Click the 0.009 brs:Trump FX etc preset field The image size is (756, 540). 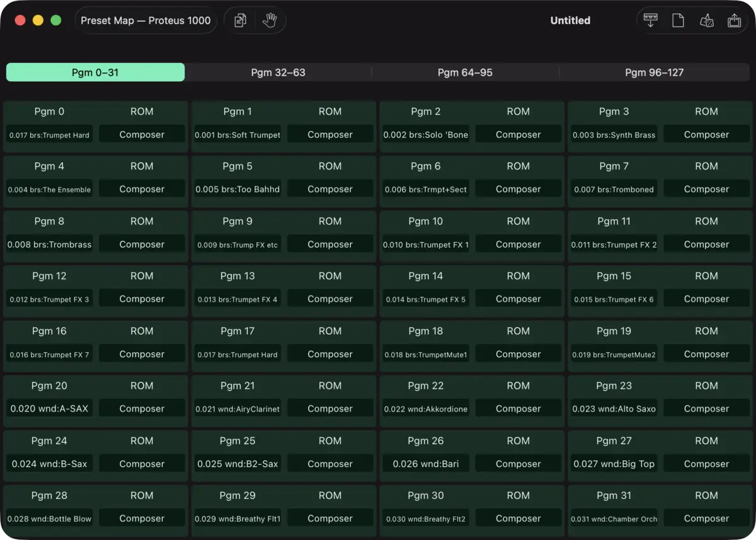point(238,244)
